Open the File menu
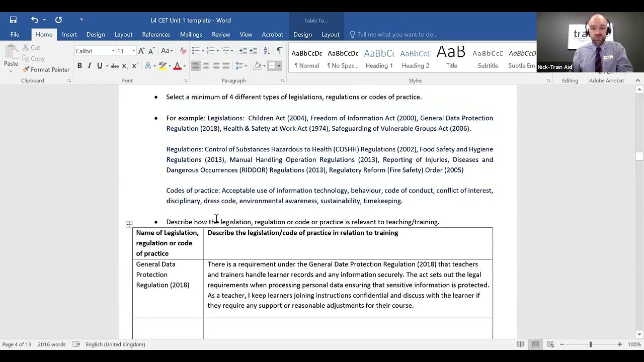 tap(15, 34)
